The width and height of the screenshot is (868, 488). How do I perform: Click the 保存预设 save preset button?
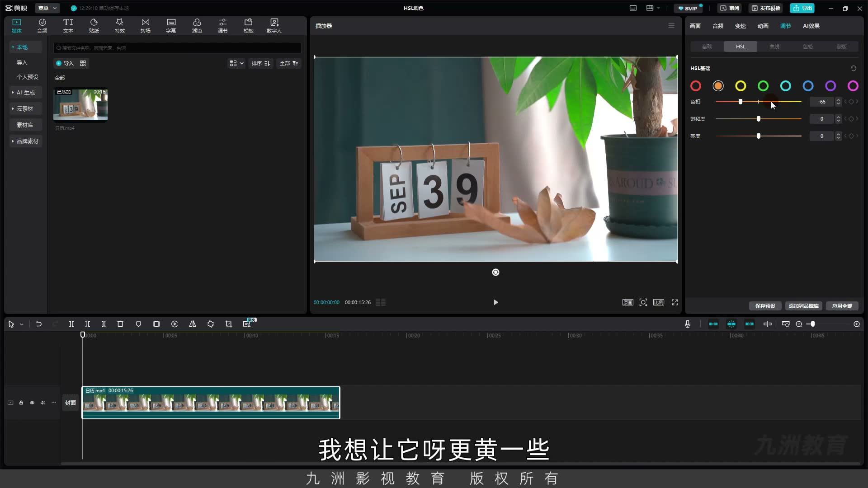(765, 306)
